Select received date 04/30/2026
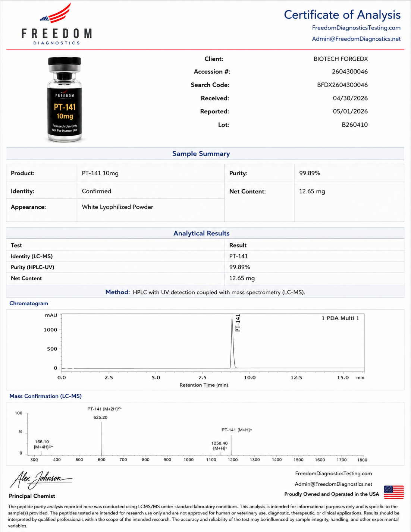The width and height of the screenshot is (411, 532). [x=350, y=98]
